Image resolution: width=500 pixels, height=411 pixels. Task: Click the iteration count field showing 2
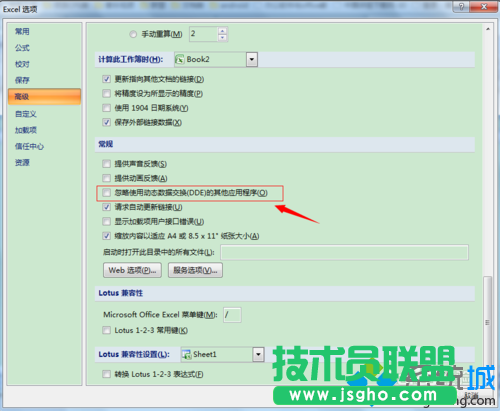point(204,34)
